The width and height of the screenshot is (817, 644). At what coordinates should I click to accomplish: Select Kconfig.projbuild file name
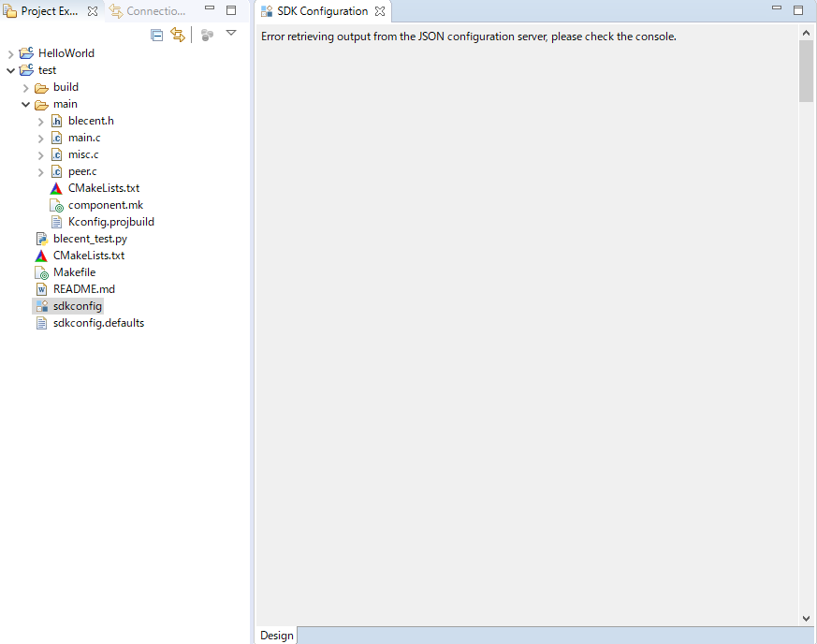(111, 222)
